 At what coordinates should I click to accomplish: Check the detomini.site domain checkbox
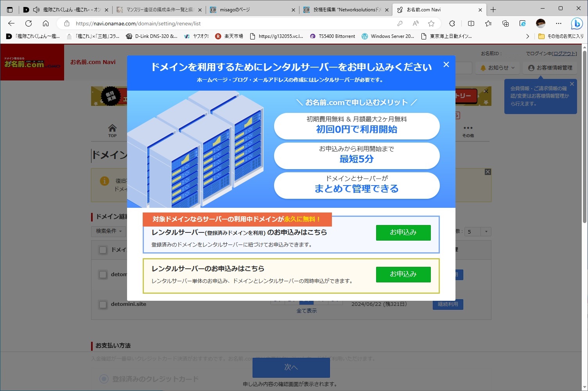tap(103, 304)
